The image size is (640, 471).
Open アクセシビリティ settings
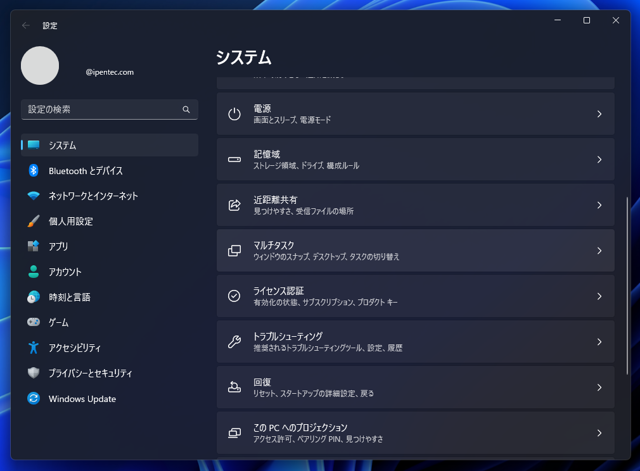click(109, 348)
